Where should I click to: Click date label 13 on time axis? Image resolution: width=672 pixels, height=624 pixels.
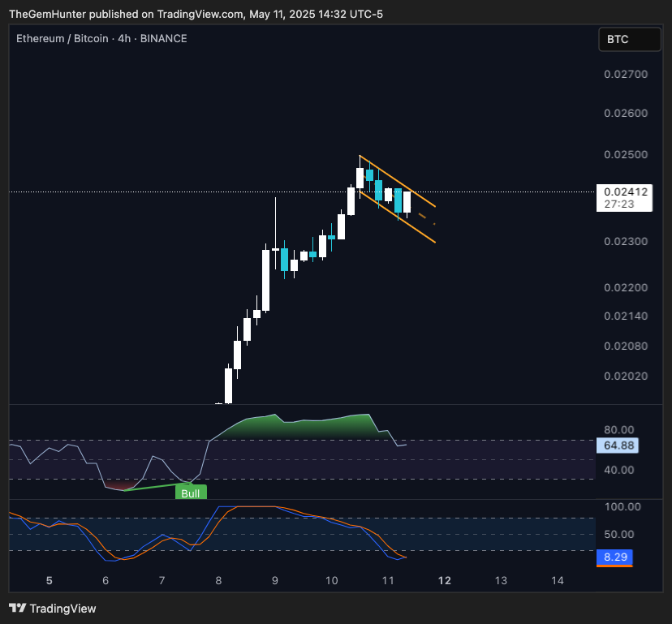501,581
